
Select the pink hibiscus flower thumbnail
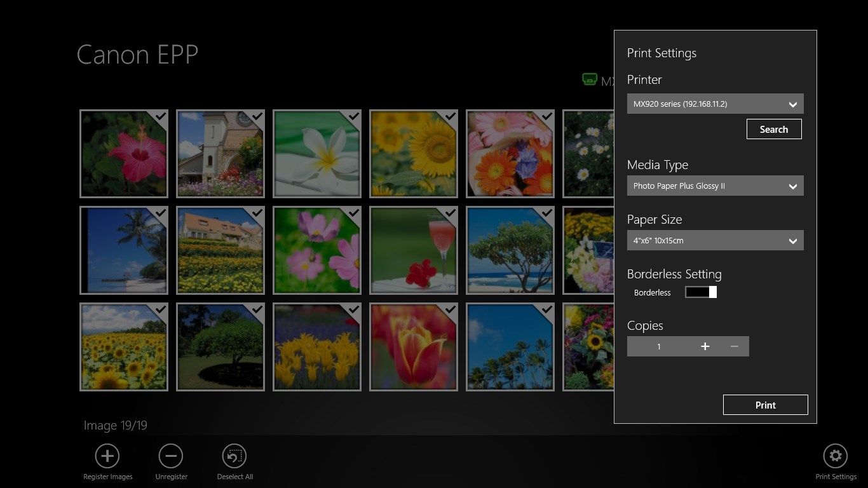124,154
